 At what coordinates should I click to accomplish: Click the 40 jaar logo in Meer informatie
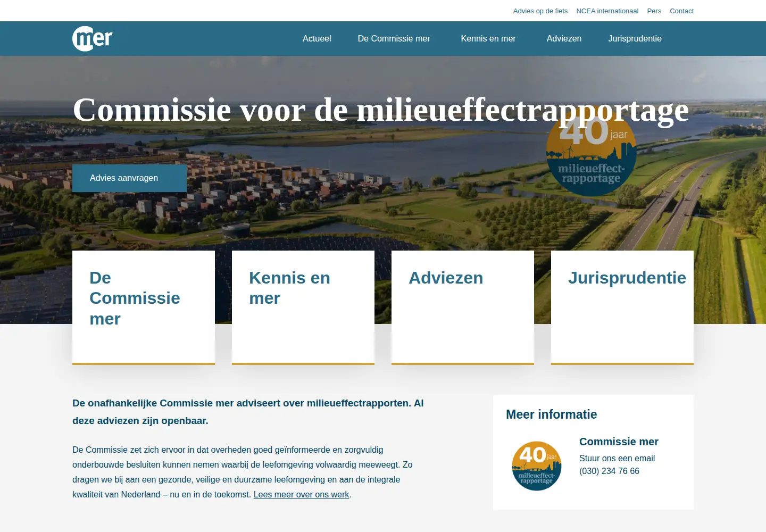click(537, 466)
